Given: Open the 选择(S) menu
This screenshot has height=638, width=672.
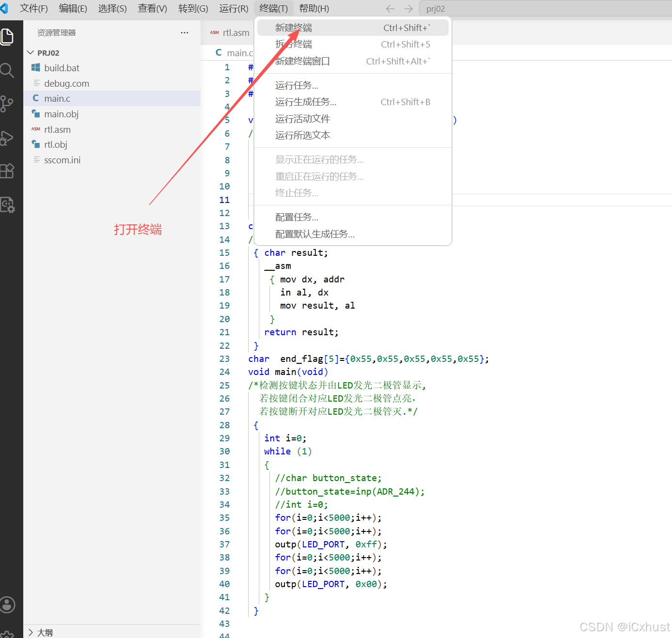Looking at the screenshot, I should click(112, 9).
